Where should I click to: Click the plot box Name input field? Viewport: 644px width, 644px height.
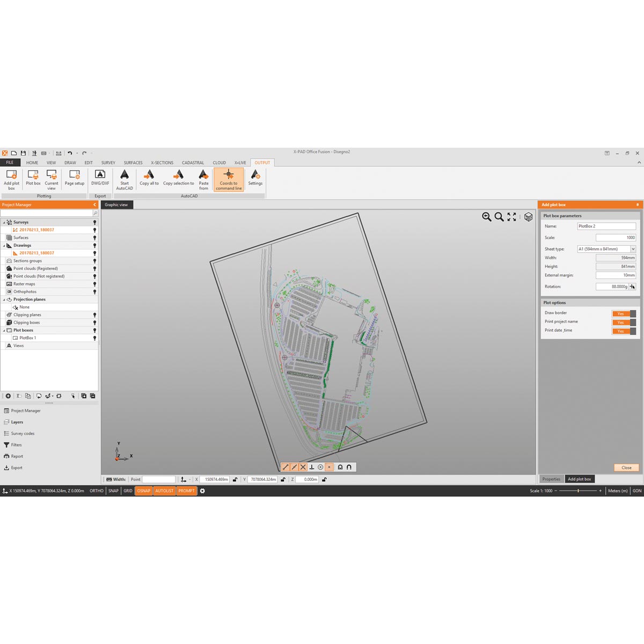[x=606, y=226]
